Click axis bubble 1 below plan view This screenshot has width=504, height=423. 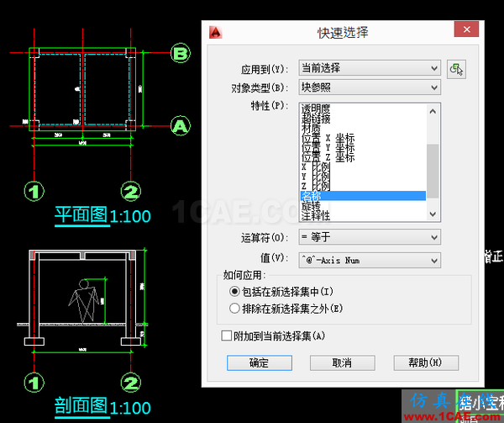(34, 192)
